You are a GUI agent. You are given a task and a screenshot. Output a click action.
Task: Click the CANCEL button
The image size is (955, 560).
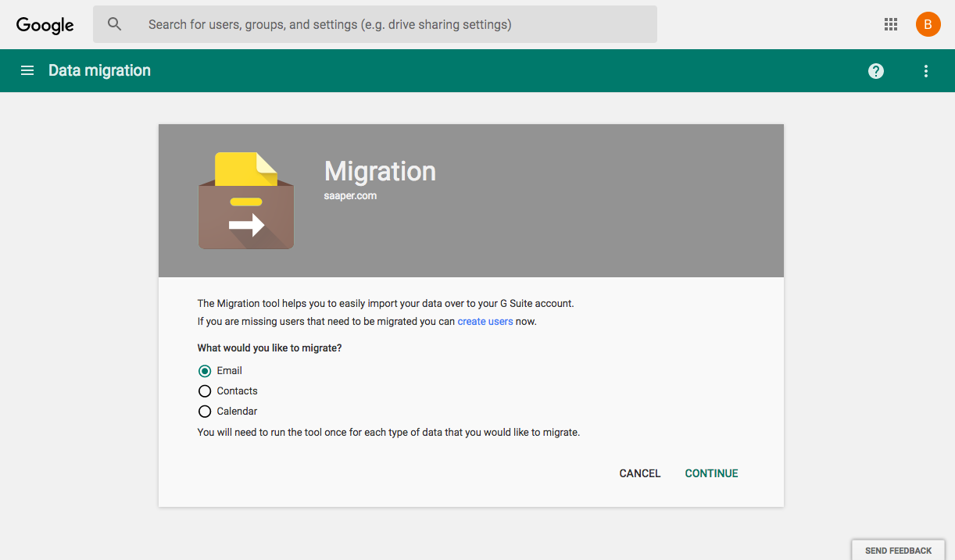pyautogui.click(x=640, y=473)
